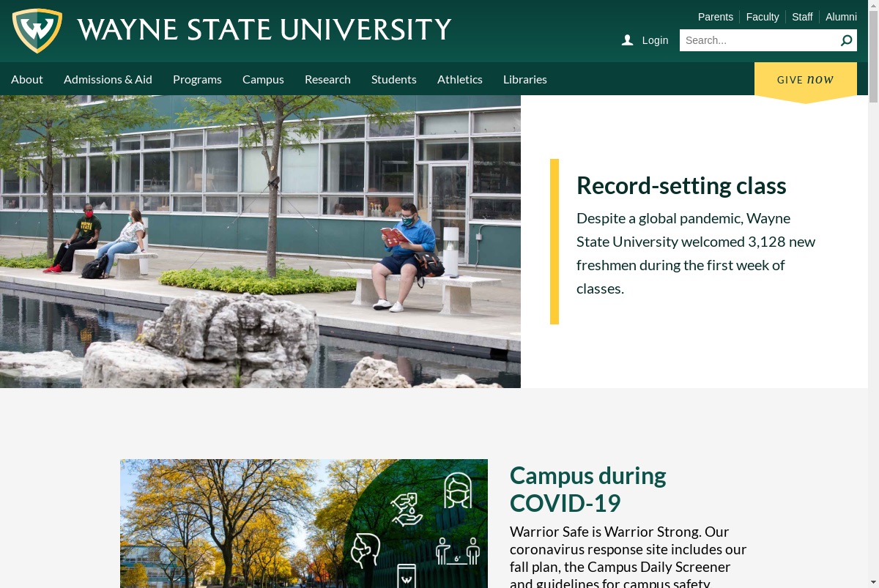Click the COVID-19 campus trees image
The width and height of the screenshot is (879, 588).
[x=304, y=524]
